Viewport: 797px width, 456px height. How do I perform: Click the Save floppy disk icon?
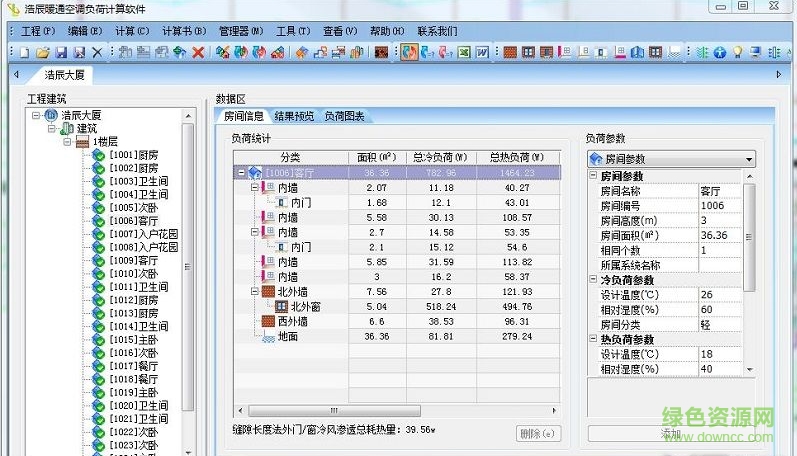click(62, 52)
